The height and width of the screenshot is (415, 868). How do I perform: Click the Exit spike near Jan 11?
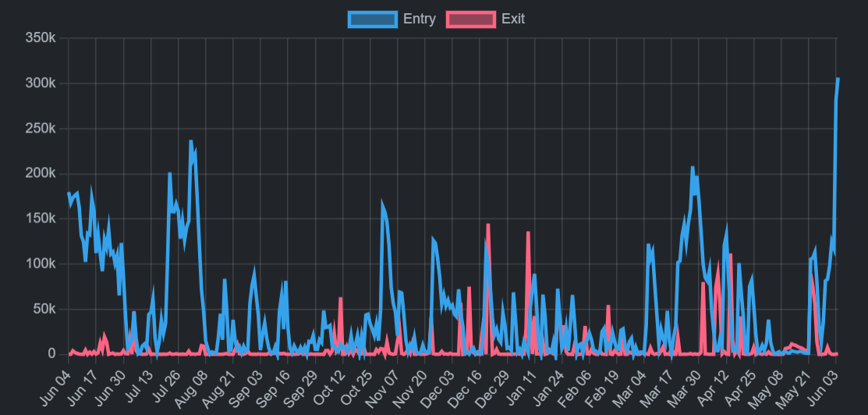pyautogui.click(x=528, y=232)
